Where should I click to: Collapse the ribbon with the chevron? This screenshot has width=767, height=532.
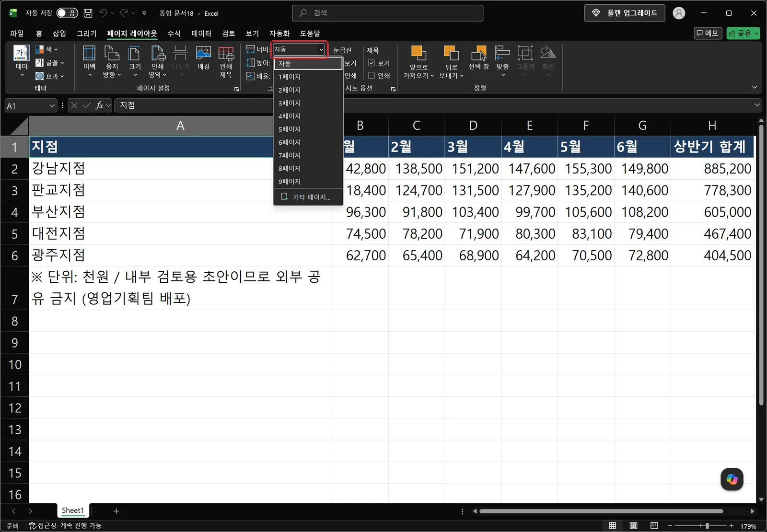[x=755, y=87]
